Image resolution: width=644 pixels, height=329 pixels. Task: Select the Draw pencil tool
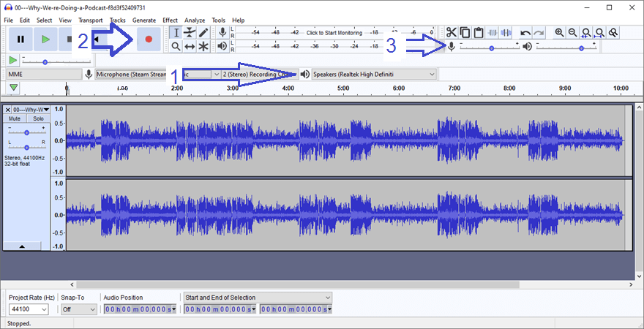203,33
